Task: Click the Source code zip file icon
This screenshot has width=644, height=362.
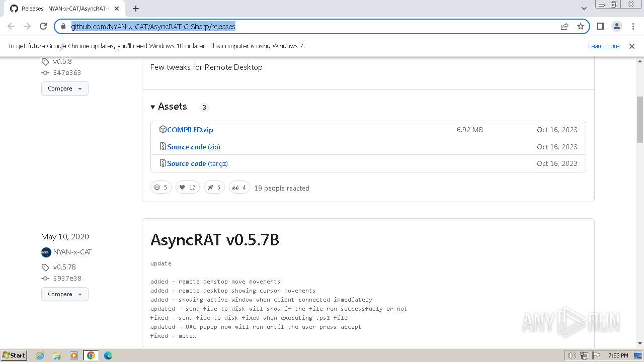Action: (x=163, y=146)
